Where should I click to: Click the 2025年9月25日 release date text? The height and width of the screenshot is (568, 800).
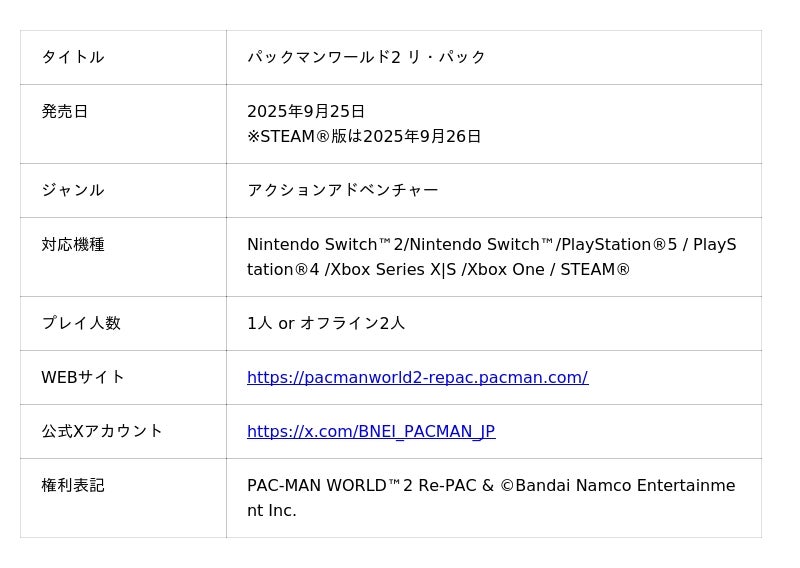pyautogui.click(x=306, y=111)
